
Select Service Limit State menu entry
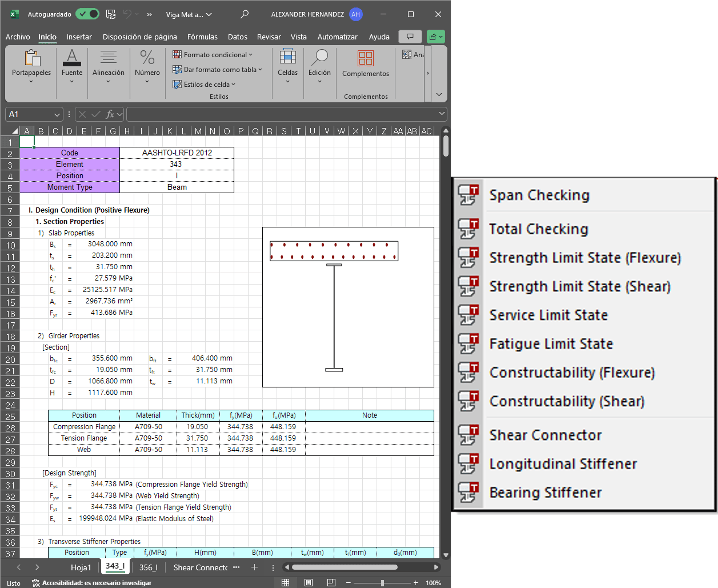point(548,315)
